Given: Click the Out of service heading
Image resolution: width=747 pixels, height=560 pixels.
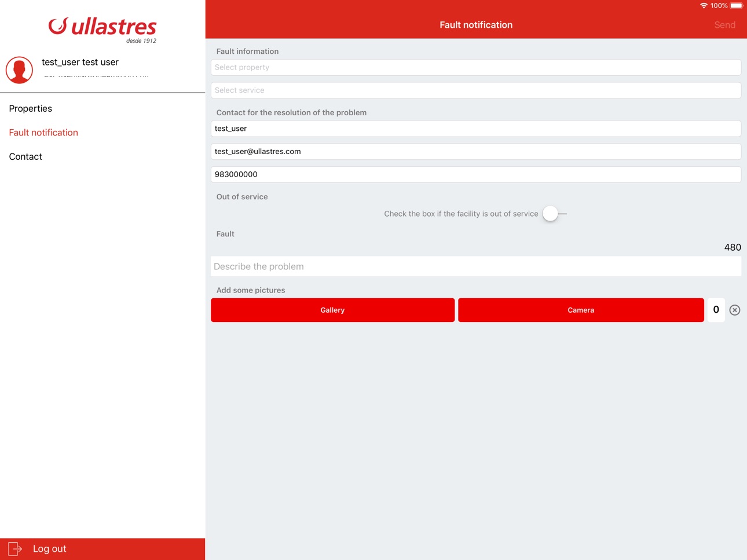Looking at the screenshot, I should (242, 197).
